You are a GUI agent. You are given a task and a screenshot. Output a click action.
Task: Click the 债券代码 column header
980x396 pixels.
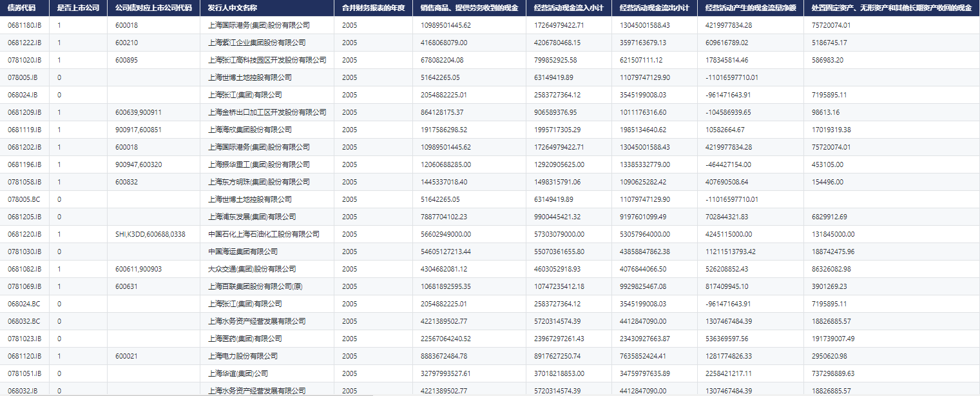coord(21,8)
